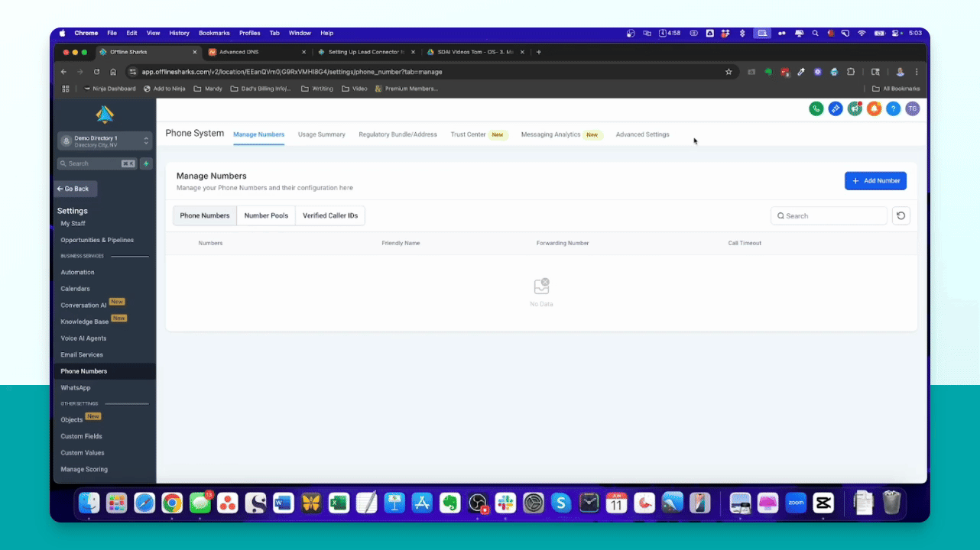Click the numbers table search field
The image size is (980, 550).
(829, 215)
